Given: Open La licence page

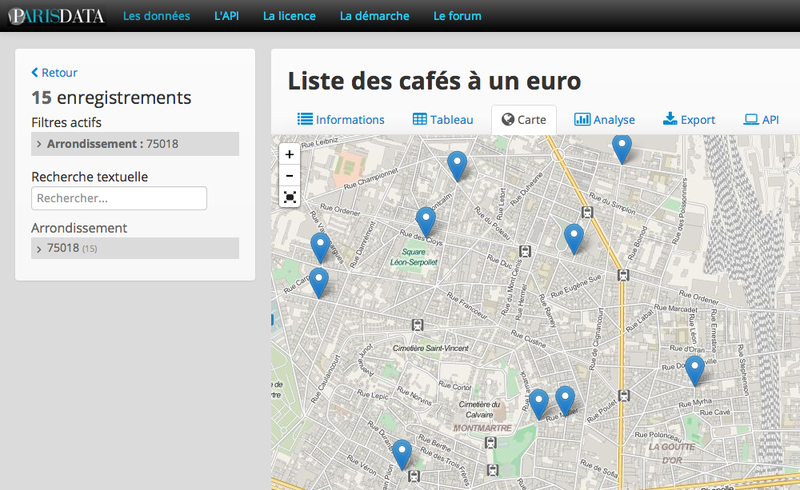Looking at the screenshot, I should (x=289, y=16).
